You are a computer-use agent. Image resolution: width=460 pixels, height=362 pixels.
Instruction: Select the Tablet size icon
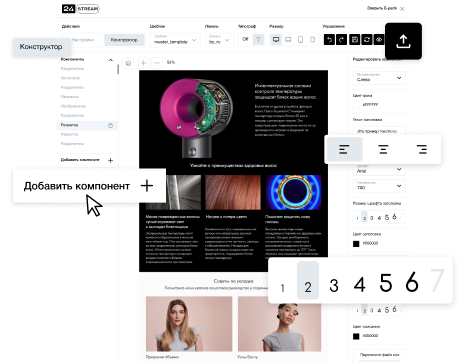300,40
